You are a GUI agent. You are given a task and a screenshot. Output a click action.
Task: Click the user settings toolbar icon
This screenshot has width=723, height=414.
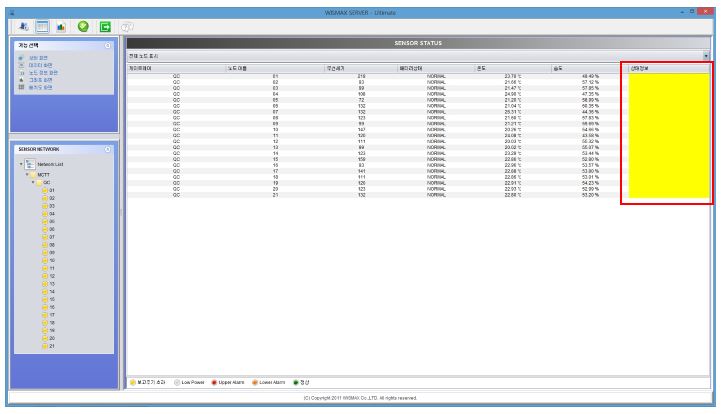point(23,27)
